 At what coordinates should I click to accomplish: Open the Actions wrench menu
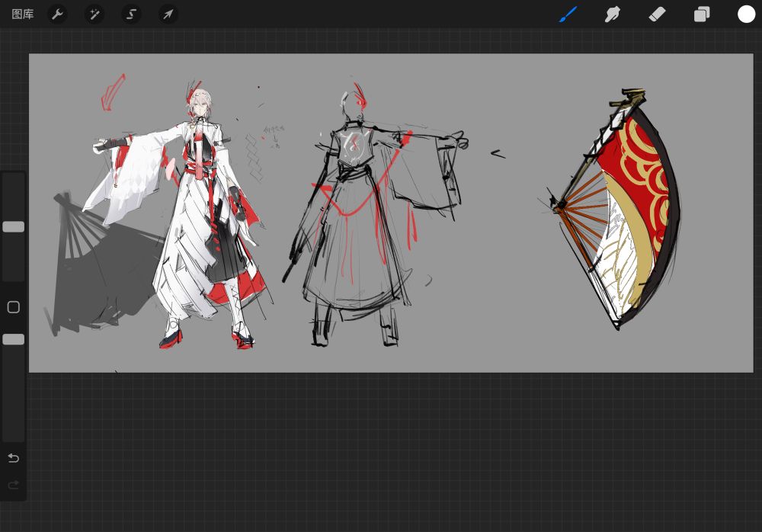[x=57, y=14]
